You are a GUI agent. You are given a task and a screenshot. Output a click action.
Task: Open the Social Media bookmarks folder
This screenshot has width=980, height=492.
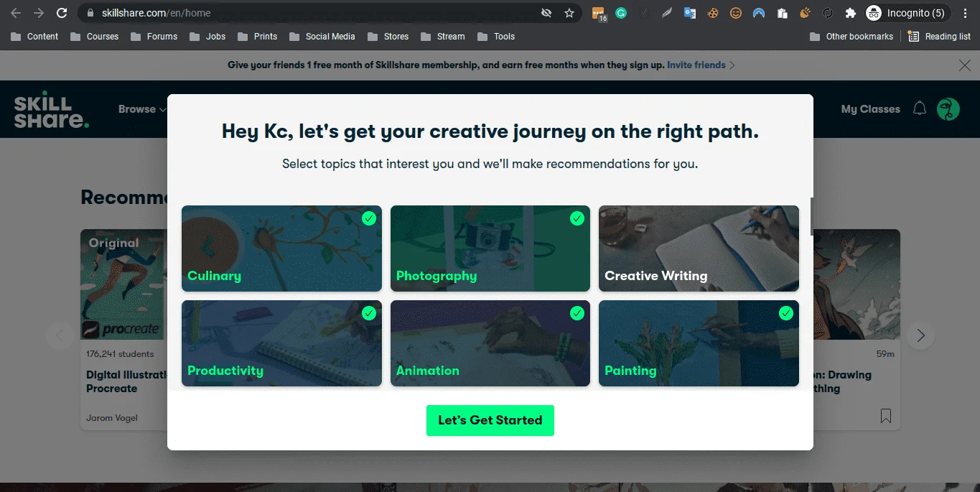point(322,36)
